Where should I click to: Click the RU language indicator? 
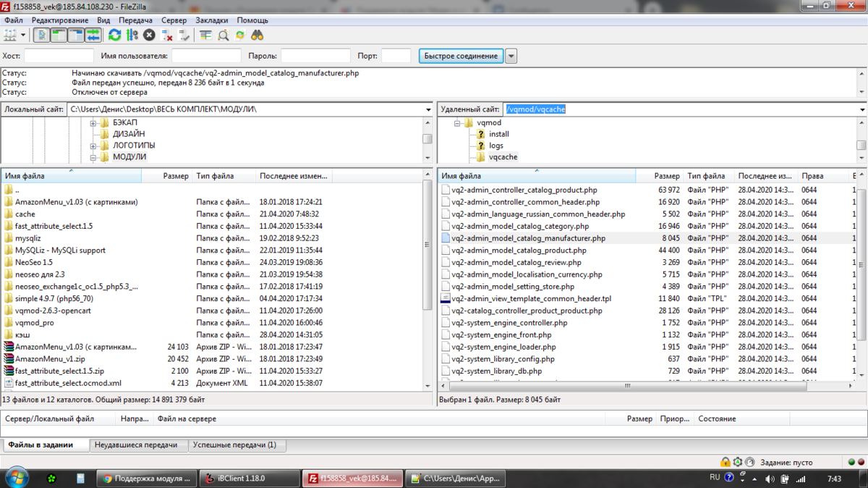[715, 478]
